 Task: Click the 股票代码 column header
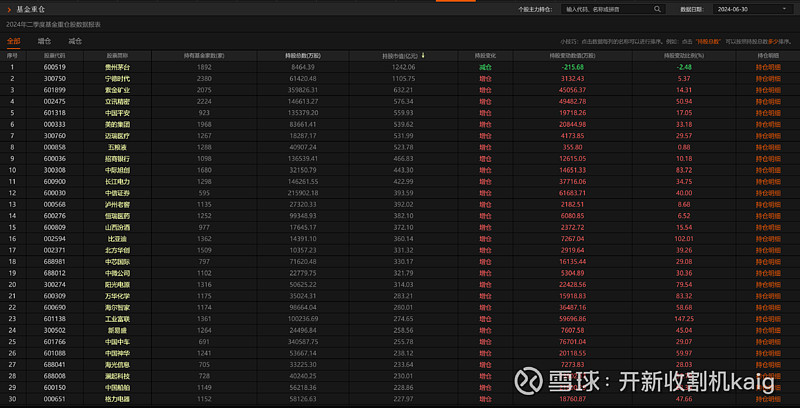tap(55, 56)
